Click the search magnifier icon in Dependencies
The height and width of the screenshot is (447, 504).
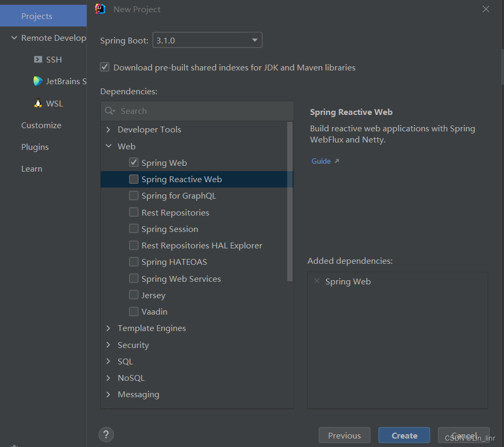coord(109,111)
